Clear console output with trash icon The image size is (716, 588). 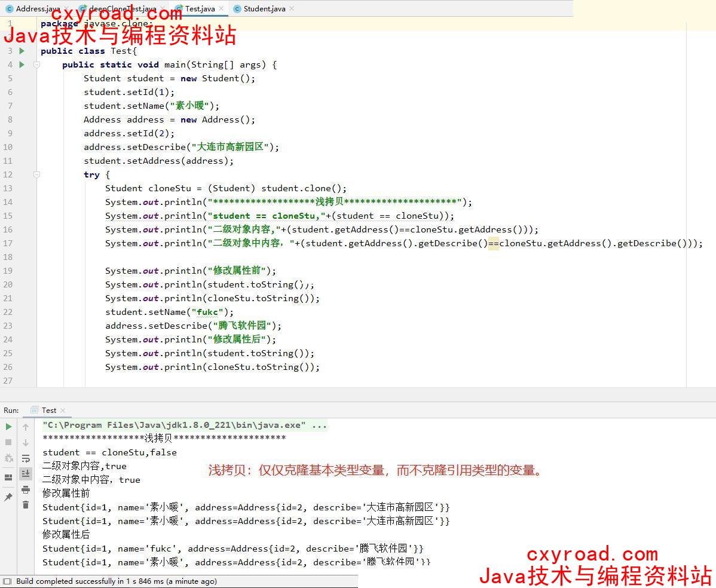pyautogui.click(x=26, y=505)
